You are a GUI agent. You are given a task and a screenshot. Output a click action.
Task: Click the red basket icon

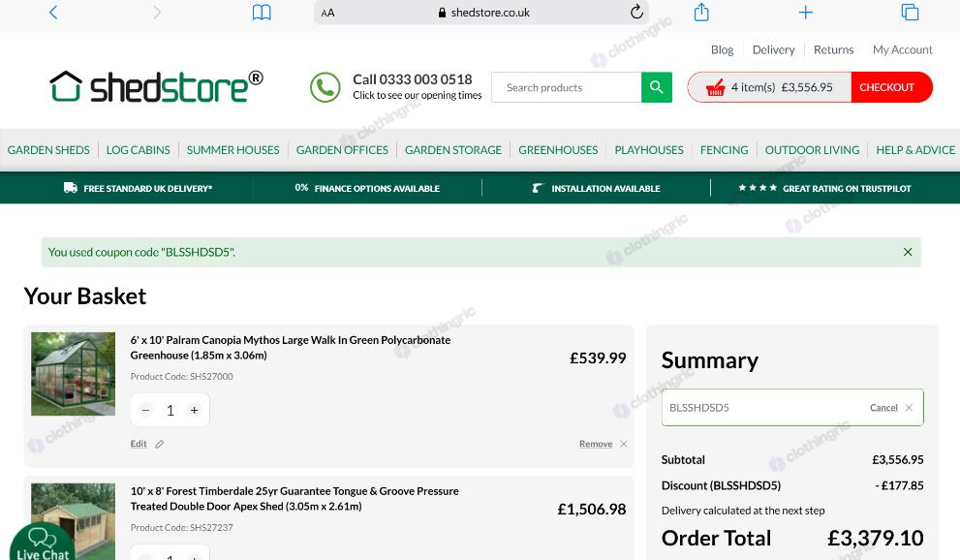(x=715, y=88)
